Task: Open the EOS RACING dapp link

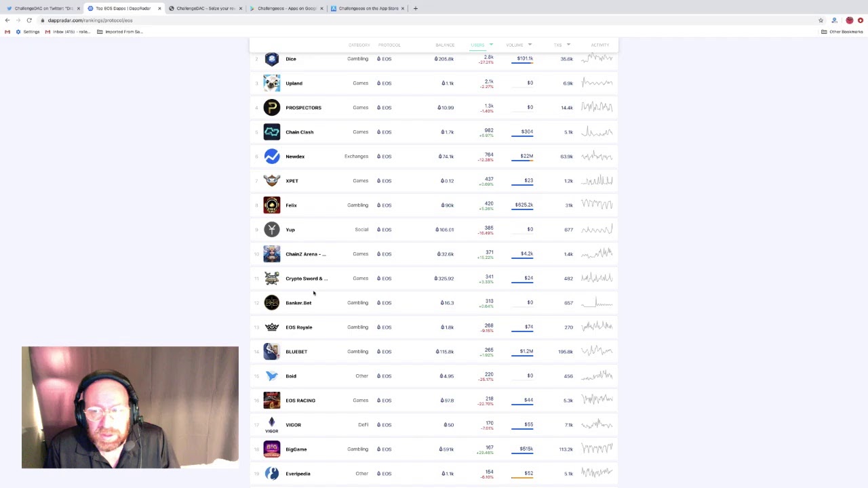Action: (x=300, y=401)
